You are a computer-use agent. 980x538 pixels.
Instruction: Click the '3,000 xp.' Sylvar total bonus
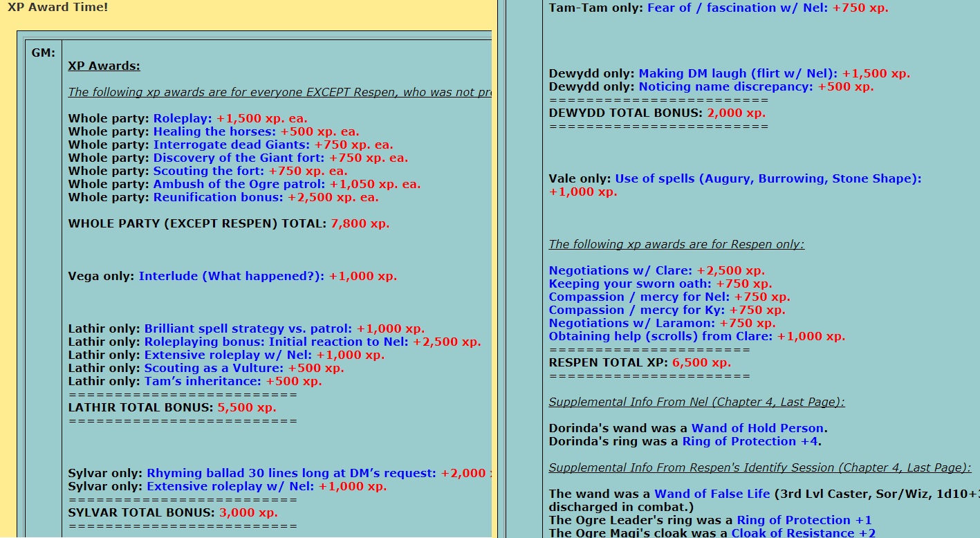coord(248,513)
